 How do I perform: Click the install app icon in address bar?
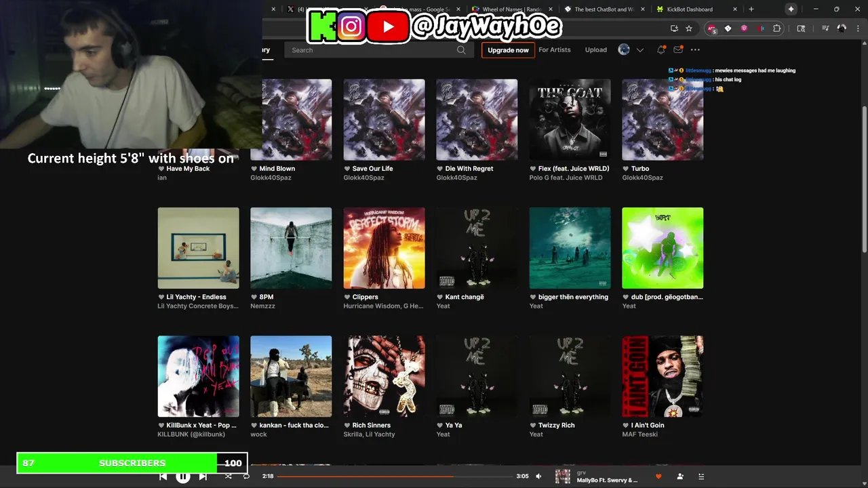point(674,28)
